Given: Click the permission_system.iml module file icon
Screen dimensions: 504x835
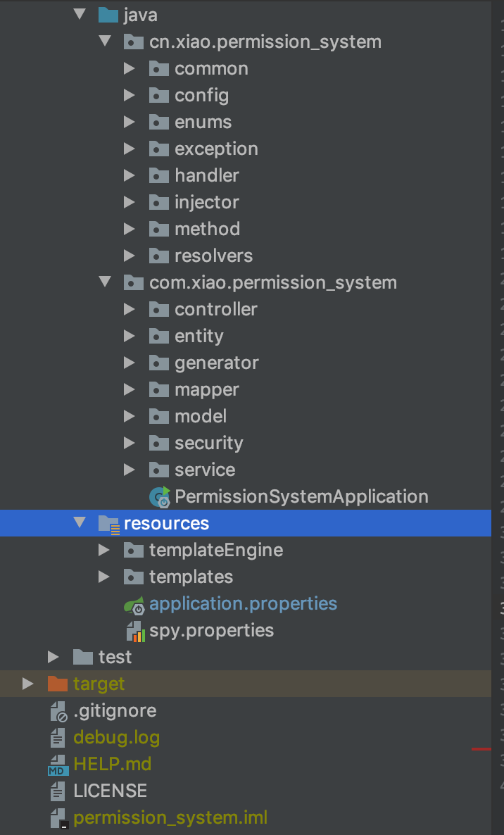Looking at the screenshot, I should 58,818.
